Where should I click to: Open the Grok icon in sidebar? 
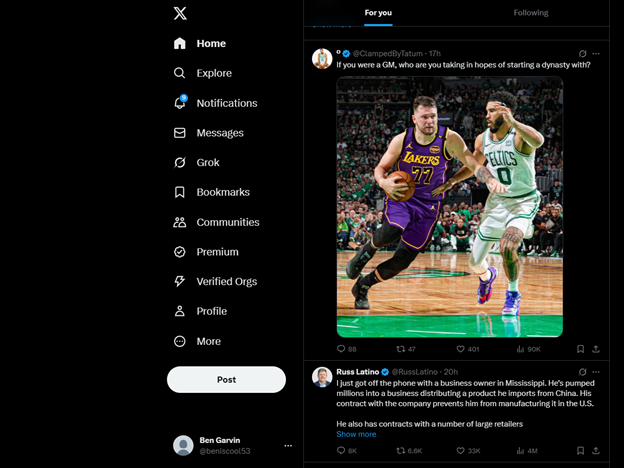coord(179,162)
